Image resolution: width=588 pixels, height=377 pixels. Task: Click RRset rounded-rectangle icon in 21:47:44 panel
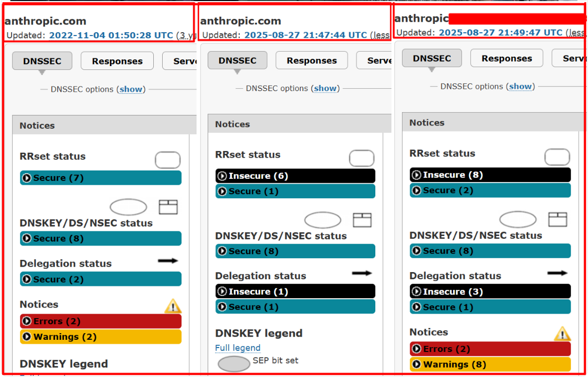pos(362,158)
